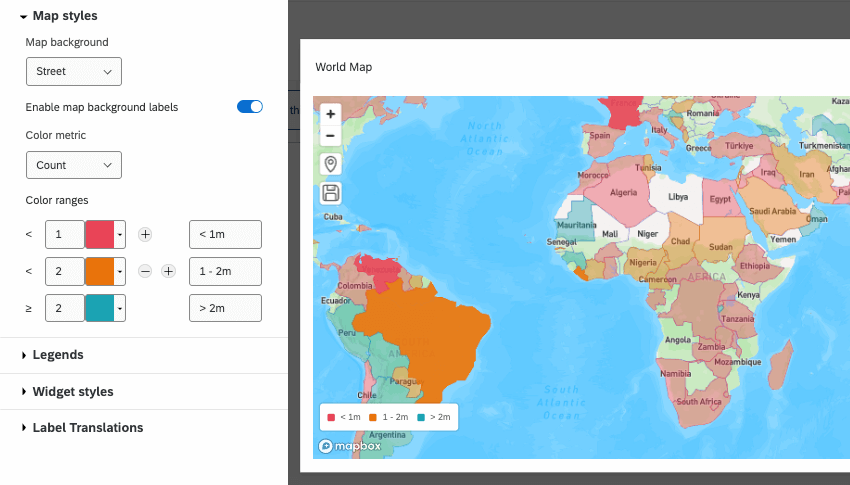Viewport: 850px width, 485px height.
Task: Click Sudan on the map
Action: point(721,247)
